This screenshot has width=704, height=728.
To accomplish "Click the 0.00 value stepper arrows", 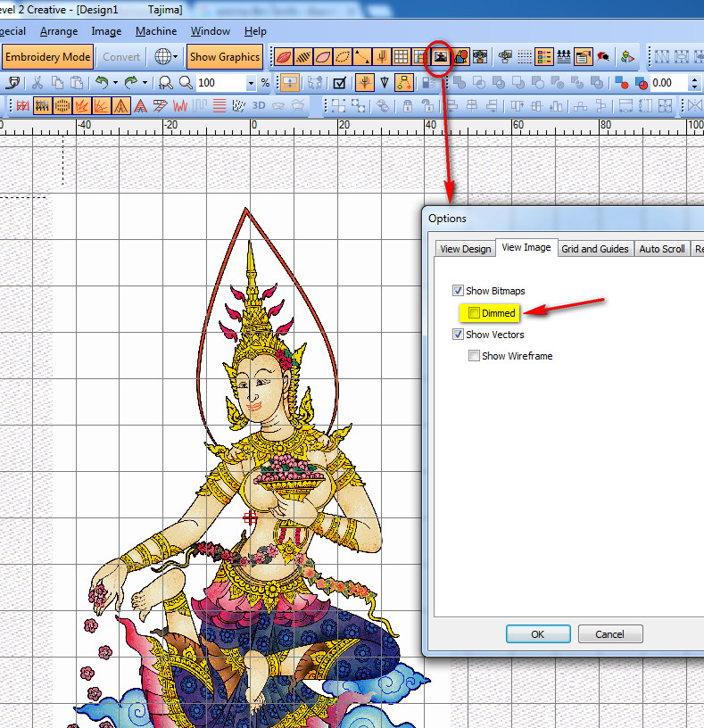I will [694, 83].
